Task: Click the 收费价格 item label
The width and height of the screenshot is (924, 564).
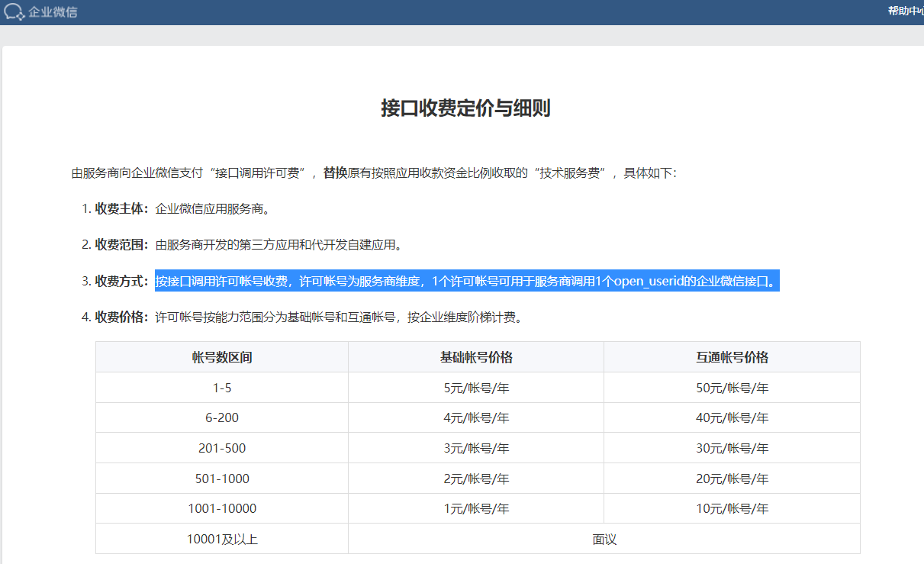Action: click(121, 317)
